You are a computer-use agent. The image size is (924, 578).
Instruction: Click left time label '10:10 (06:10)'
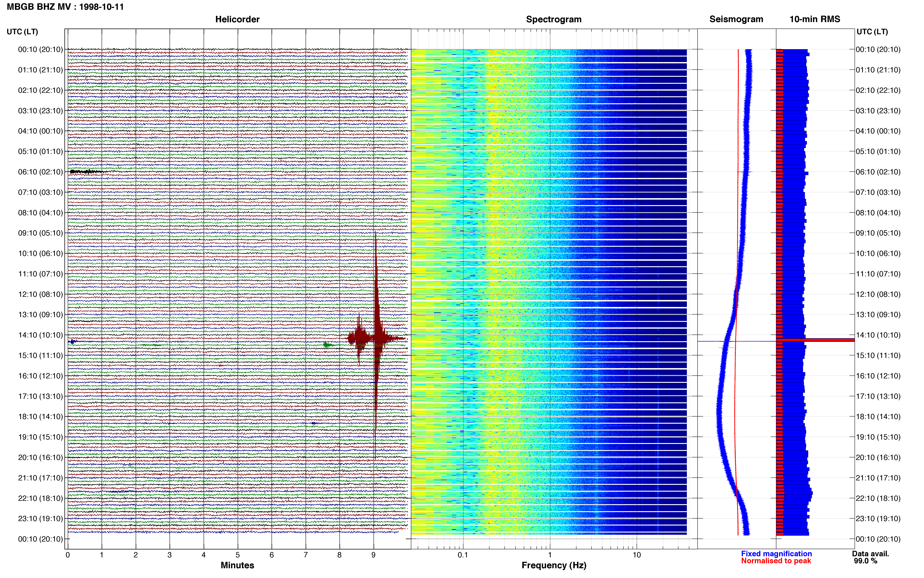tap(41, 253)
